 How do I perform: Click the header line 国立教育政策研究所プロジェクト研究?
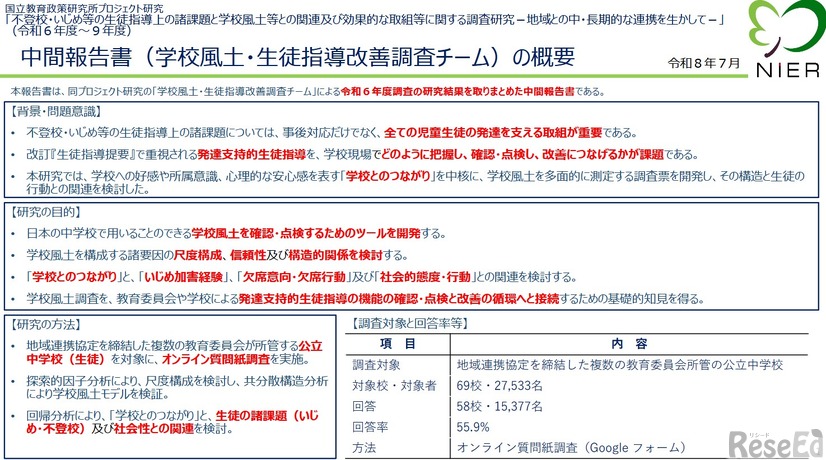(84, 8)
